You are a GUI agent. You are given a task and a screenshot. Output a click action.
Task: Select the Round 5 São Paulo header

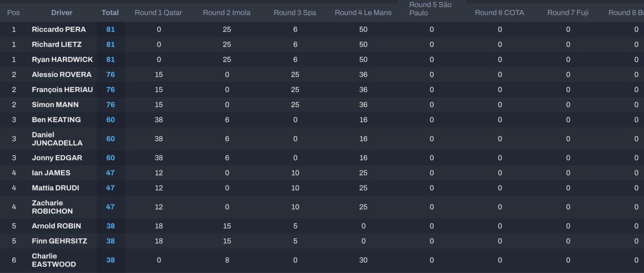tap(430, 9)
